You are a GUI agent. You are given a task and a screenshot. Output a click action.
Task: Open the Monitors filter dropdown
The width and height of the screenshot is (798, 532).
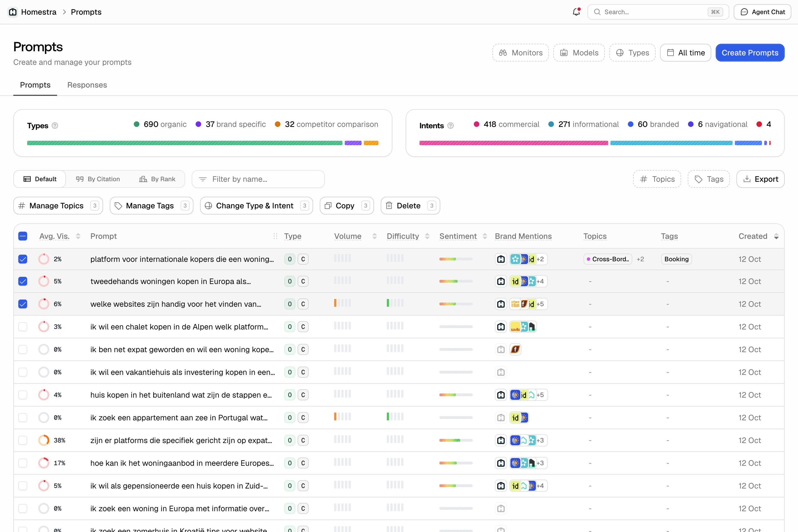pos(520,53)
